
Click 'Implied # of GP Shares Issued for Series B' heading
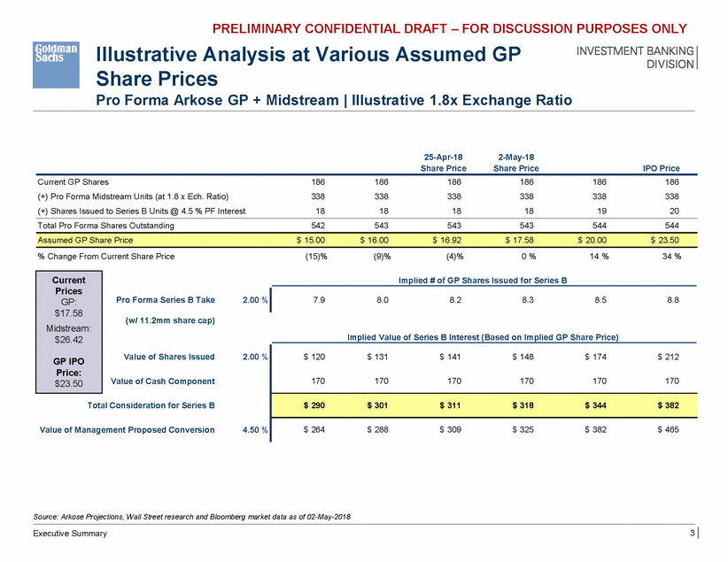tap(483, 281)
